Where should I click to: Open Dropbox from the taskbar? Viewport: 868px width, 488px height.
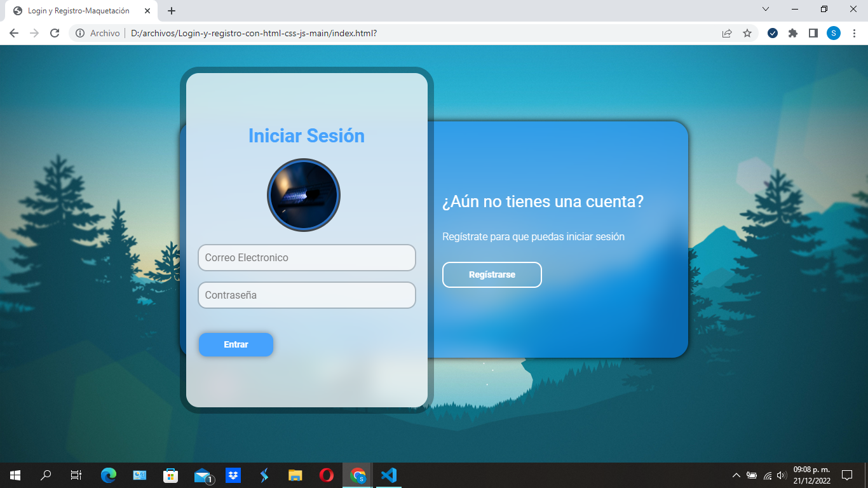tap(233, 475)
